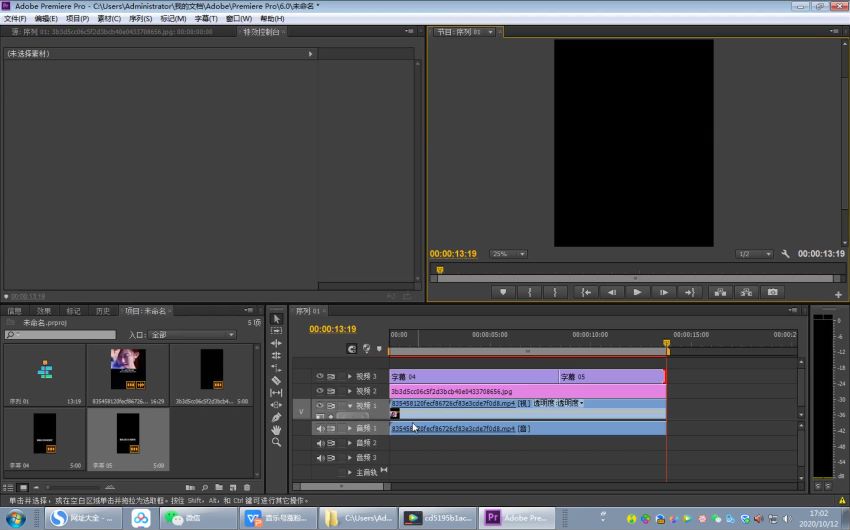The image size is (850, 530).
Task: Select the Rolling Edit tool
Action: [276, 356]
